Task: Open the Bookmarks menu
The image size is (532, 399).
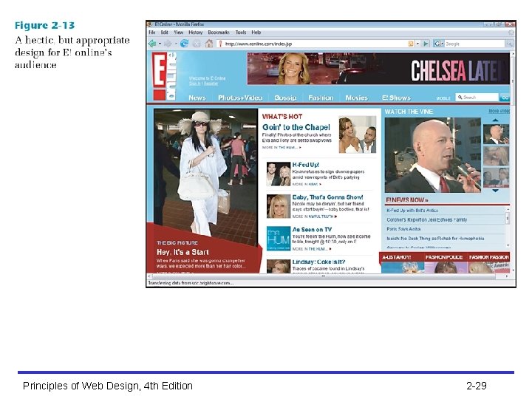Action: click(x=219, y=33)
